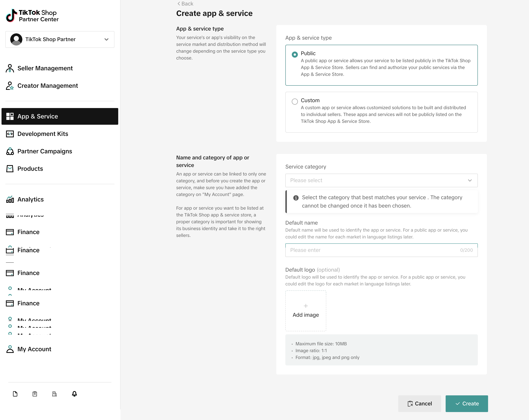Open notifications via the bell icon
This screenshot has width=529, height=420.
click(x=74, y=394)
